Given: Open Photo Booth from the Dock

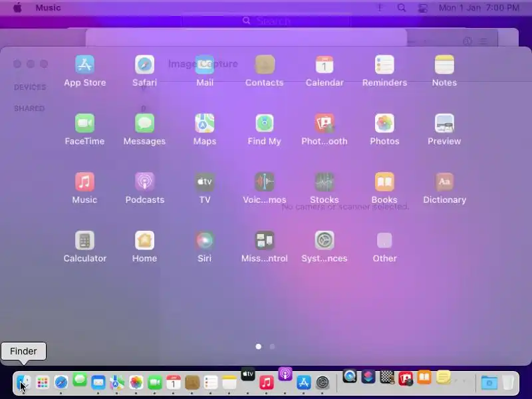Looking at the screenshot, I should 406,378.
